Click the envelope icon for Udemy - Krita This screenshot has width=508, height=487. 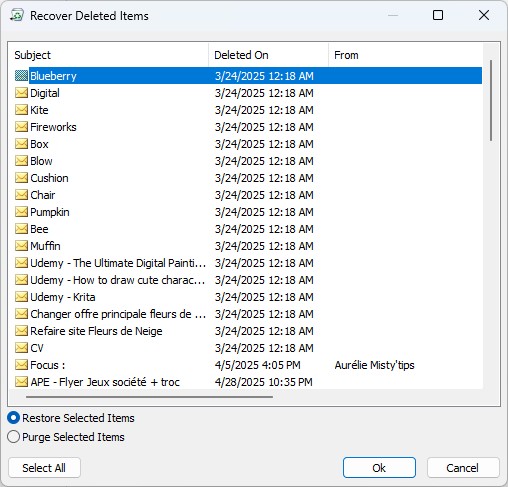tap(21, 297)
